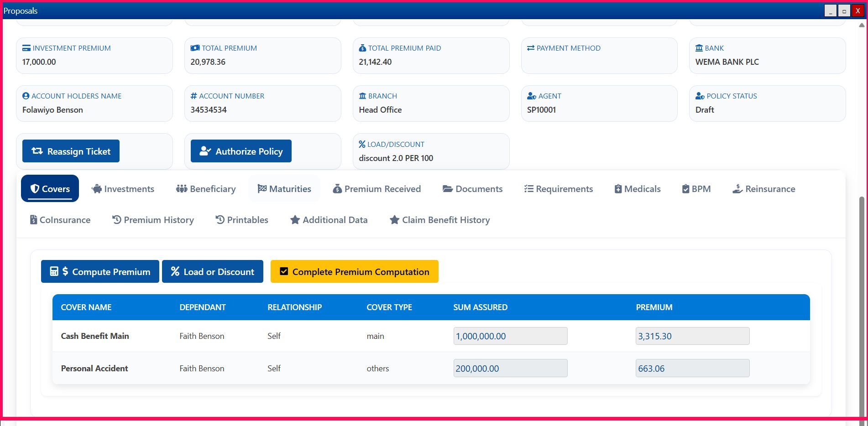Click the medical clipboard Medicals icon

click(x=618, y=189)
